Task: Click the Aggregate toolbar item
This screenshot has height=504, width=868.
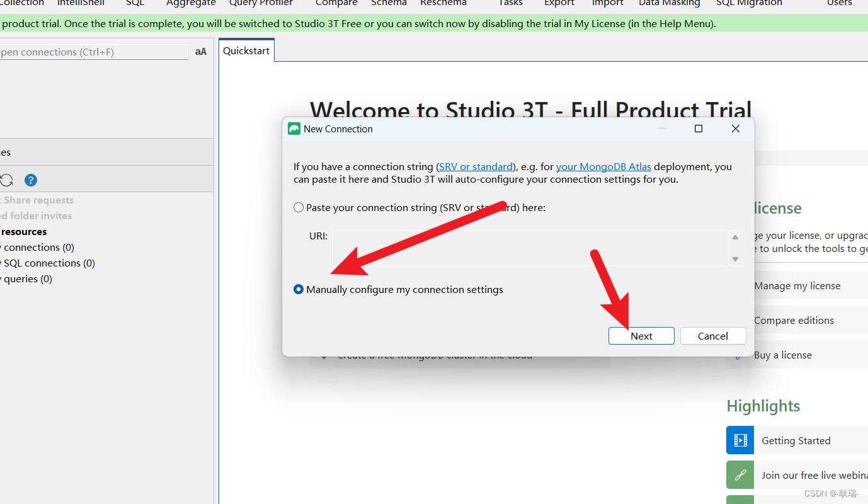Action: click(191, 3)
